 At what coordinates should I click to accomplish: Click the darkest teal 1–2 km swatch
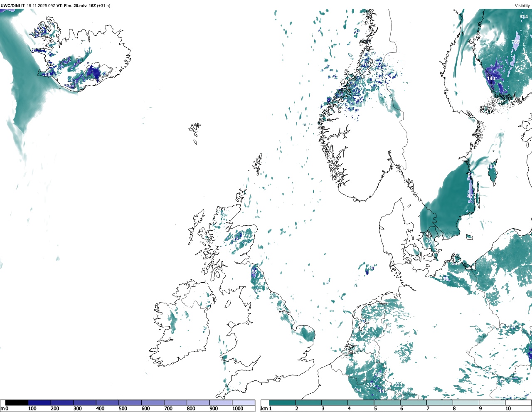pyautogui.click(x=282, y=402)
